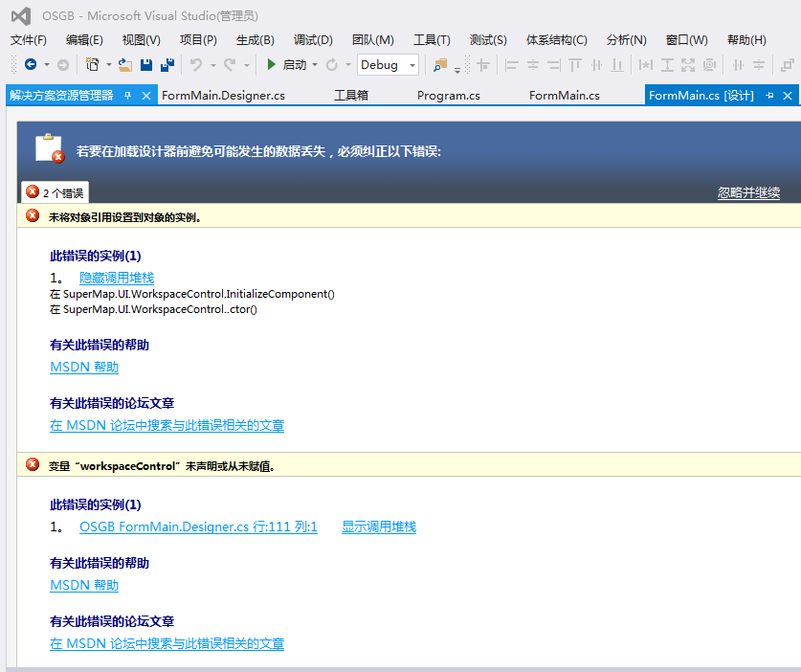
Task: Toggle pin on FormMain.cs [设计] tab
Action: coord(769,95)
